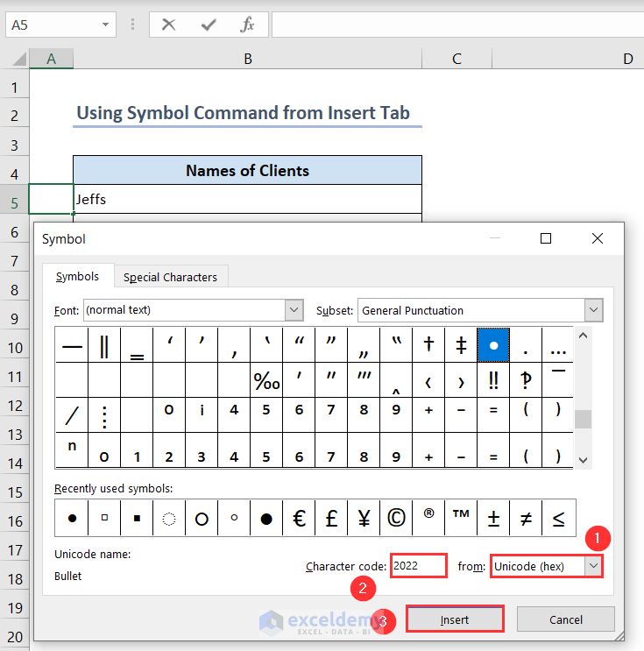Select the em dash symbol in grid
The image size is (644, 651).
click(x=72, y=345)
